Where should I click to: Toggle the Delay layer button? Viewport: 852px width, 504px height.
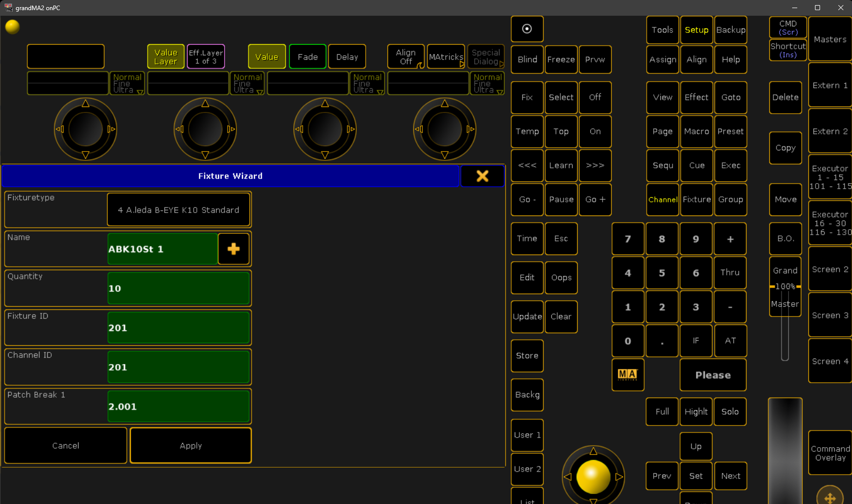pos(347,56)
